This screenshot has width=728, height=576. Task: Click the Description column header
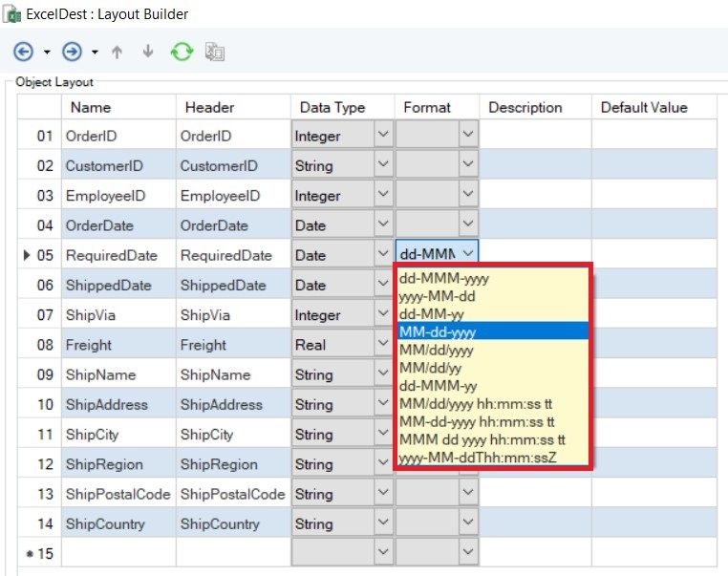[525, 107]
